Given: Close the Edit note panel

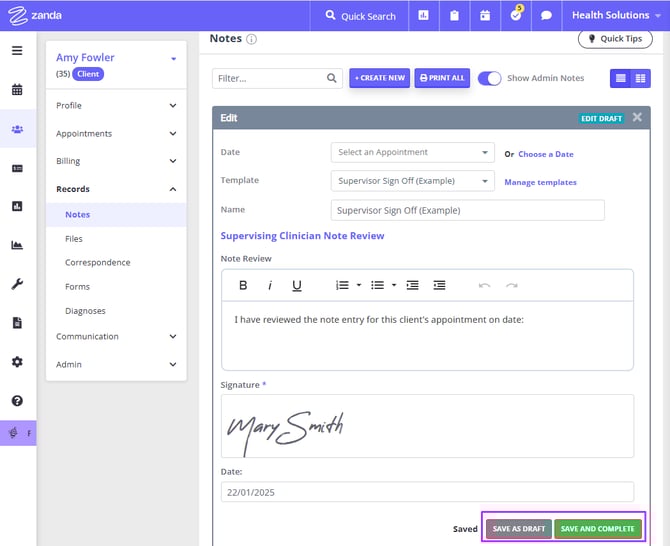Looking at the screenshot, I should coord(637,118).
